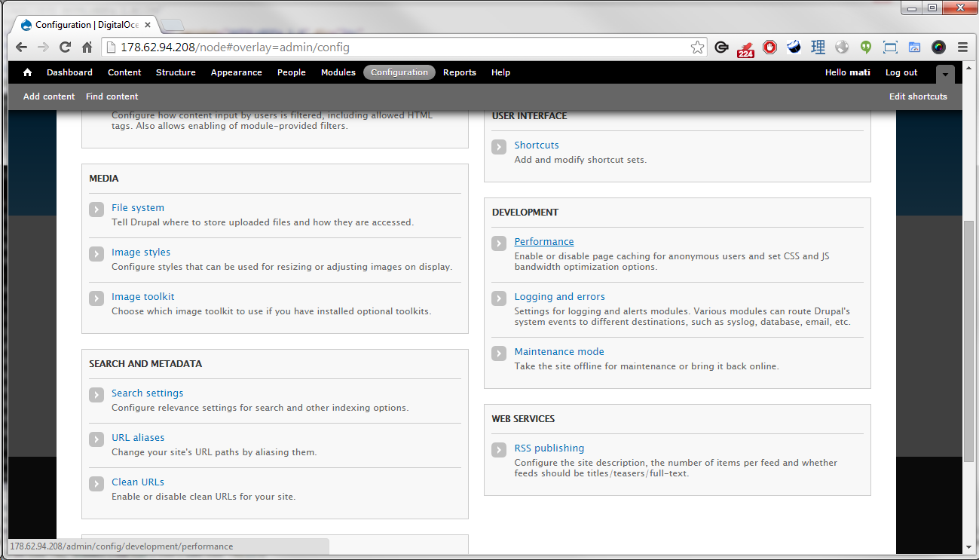Select the Configuration menu item

pyautogui.click(x=399, y=72)
